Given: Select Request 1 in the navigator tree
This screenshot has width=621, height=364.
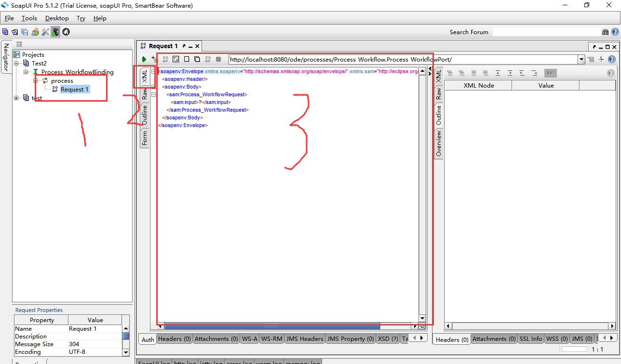Looking at the screenshot, I should pyautogui.click(x=74, y=89).
